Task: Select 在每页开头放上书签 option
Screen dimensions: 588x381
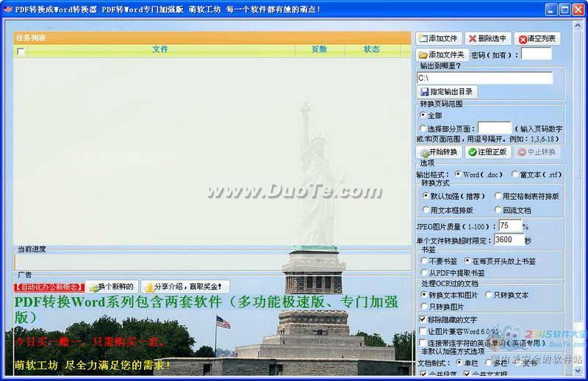Action: click(x=467, y=261)
